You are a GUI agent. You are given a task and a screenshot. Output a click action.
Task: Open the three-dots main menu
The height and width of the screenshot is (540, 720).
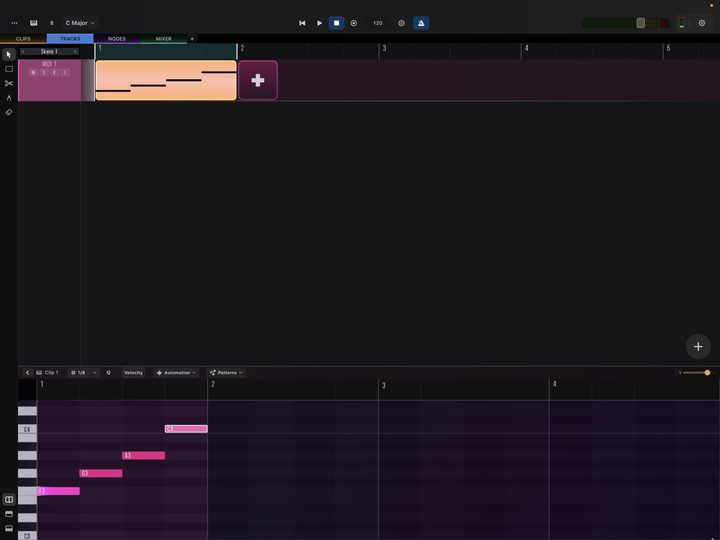[x=14, y=23]
